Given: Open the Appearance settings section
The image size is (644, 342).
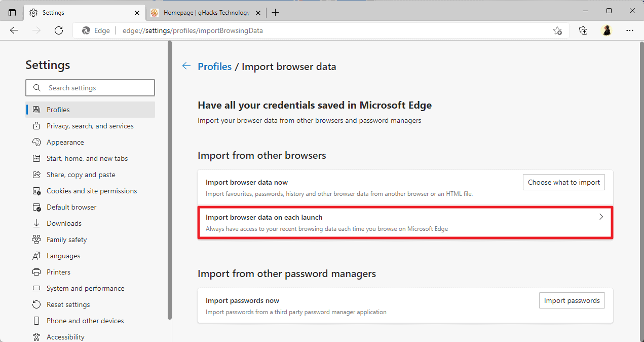Looking at the screenshot, I should point(66,142).
